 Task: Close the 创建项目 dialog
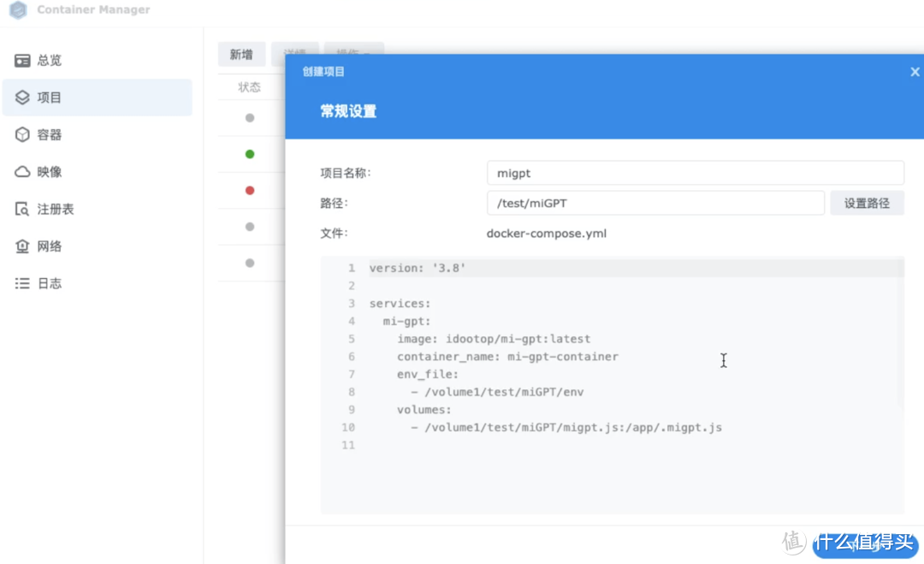[x=915, y=73]
